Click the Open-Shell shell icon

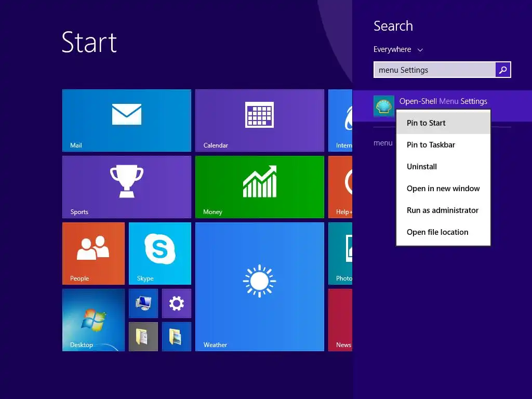384,106
